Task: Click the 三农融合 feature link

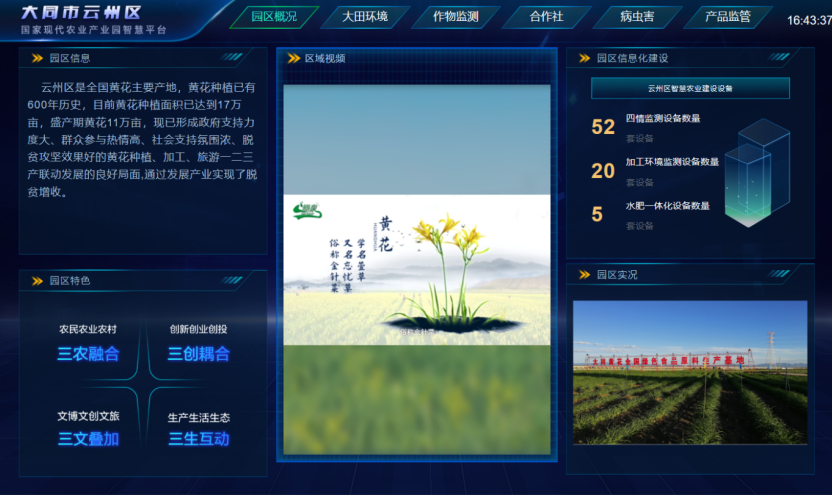Action: [x=88, y=353]
